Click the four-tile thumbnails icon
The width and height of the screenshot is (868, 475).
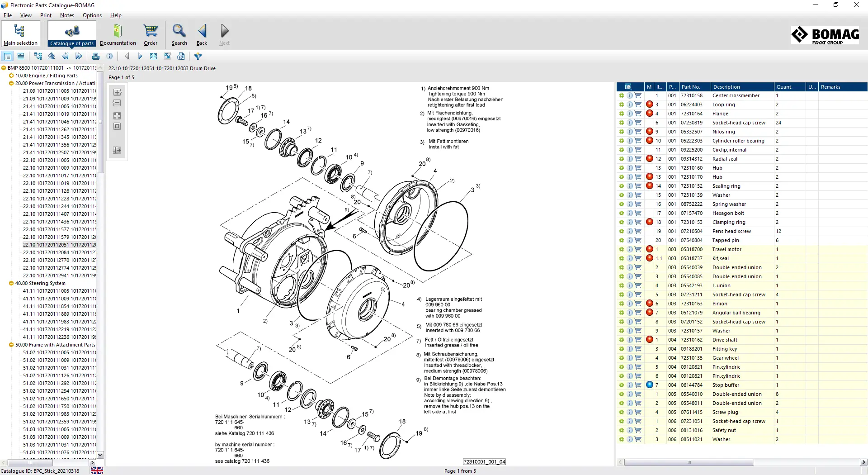click(x=154, y=56)
